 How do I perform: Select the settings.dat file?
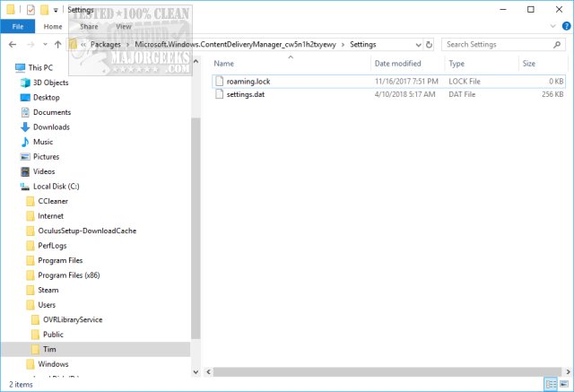[388, 94]
